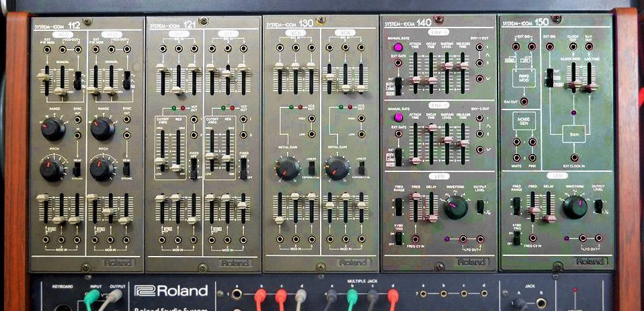This screenshot has width=644, height=311.
Task: Select module 140 LFO Out jack 2
Action: pyautogui.click(x=479, y=238)
